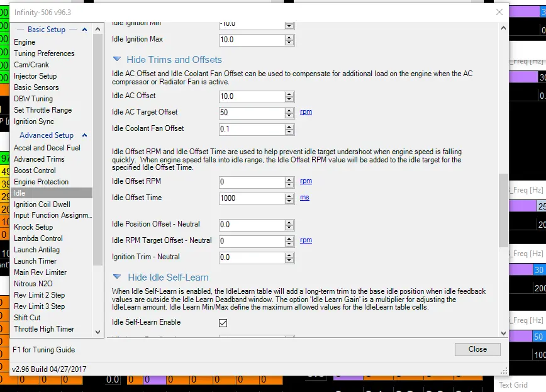Select Knock Setup in sidebar
This screenshot has height=392, width=546.
tap(33, 227)
